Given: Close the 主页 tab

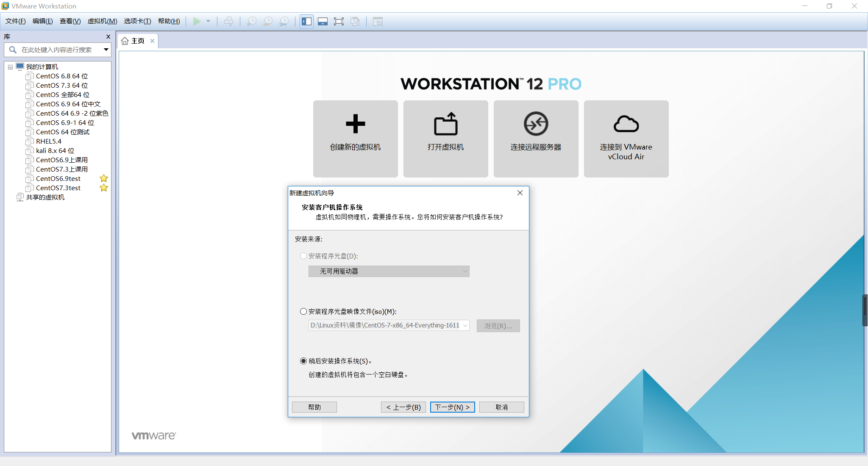Looking at the screenshot, I should point(152,41).
